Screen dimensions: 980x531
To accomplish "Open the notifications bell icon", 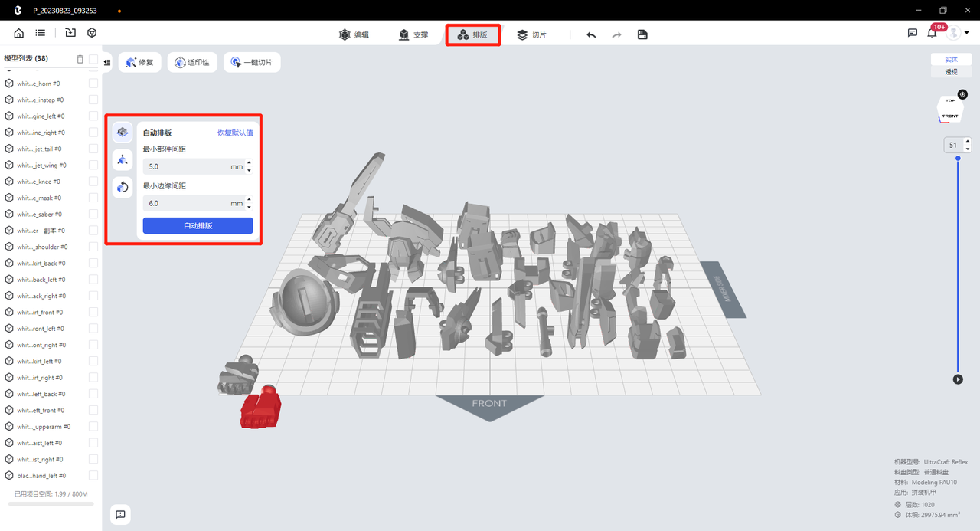I will point(932,34).
